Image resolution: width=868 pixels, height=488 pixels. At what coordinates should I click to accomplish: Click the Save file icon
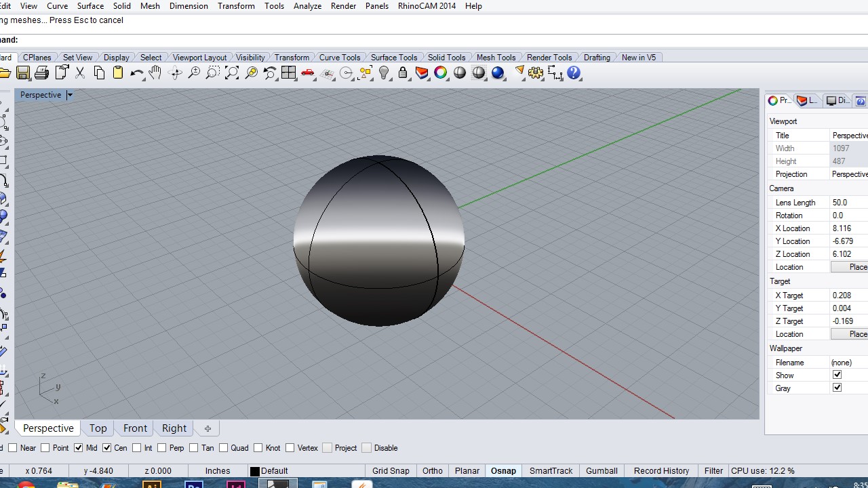coord(23,73)
